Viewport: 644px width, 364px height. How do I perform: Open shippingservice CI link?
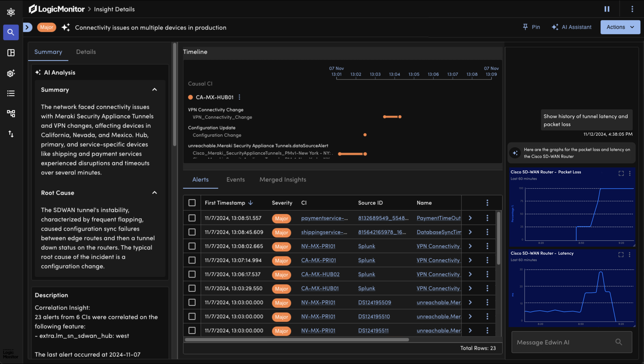[x=324, y=232]
